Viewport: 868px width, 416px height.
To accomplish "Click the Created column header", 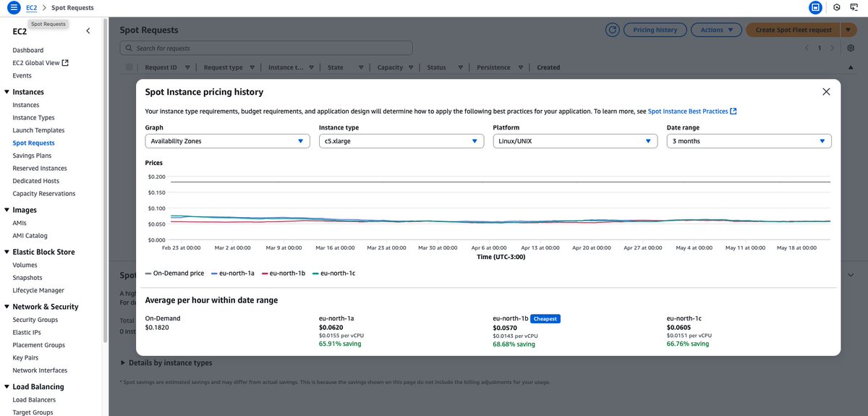I will tap(548, 67).
